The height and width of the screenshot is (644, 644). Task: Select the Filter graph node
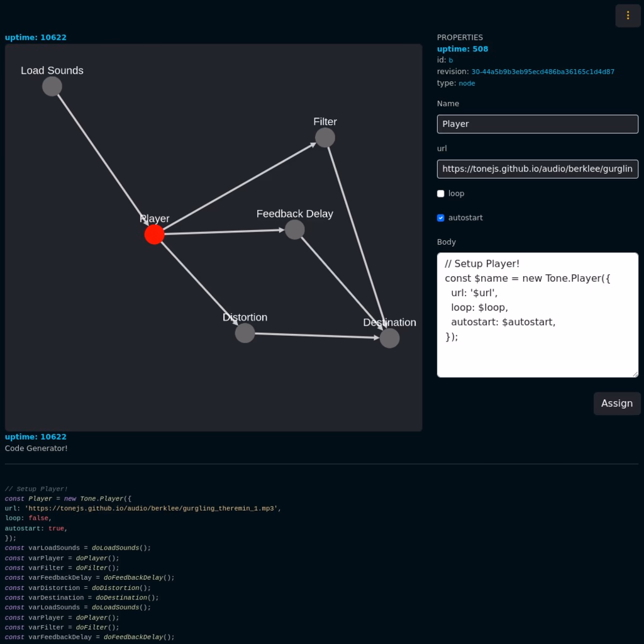[325, 137]
